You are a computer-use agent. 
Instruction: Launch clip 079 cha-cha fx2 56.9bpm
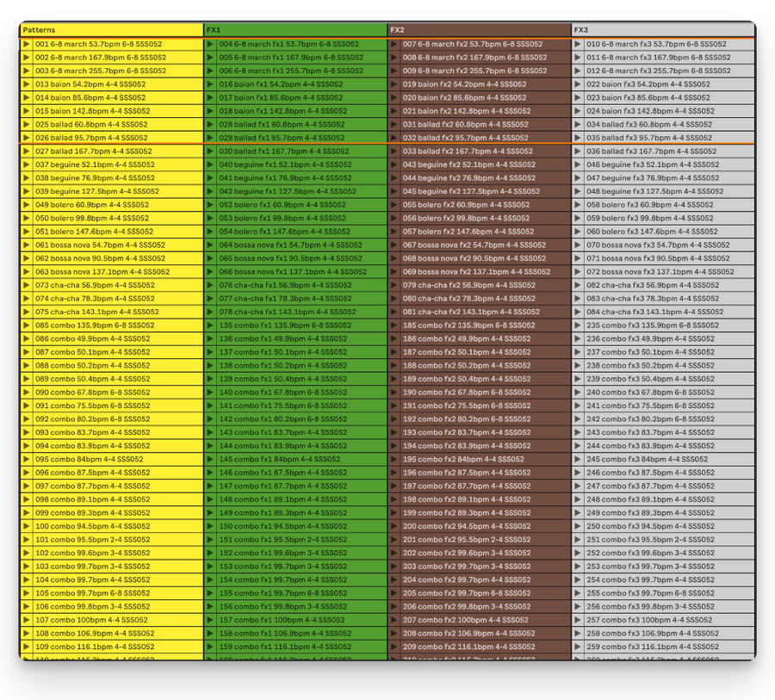[x=394, y=285]
